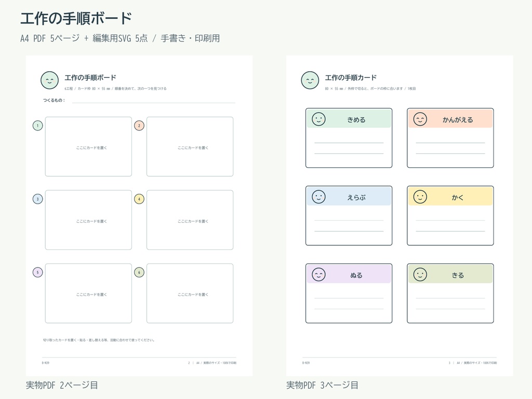The height and width of the screenshot is (399, 532).
Task: Click the かく card title
Action: coord(458,197)
